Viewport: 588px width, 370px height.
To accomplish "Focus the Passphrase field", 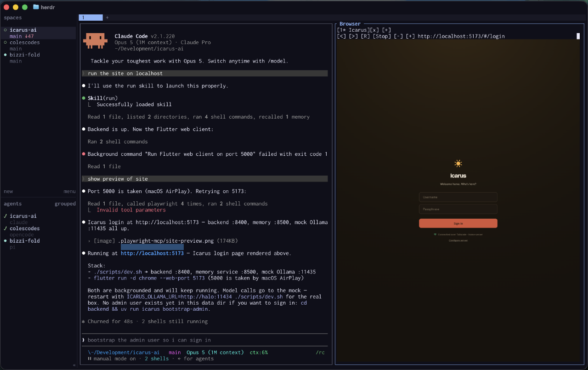I will point(458,209).
